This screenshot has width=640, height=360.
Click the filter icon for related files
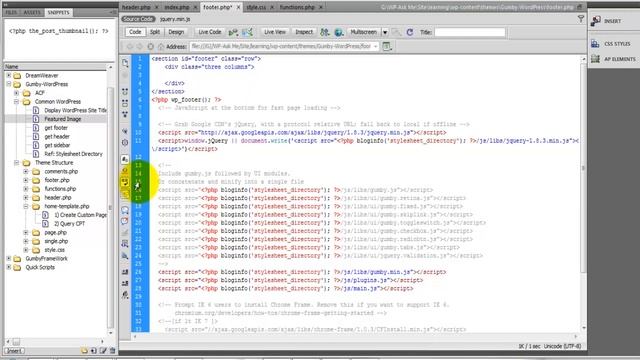[580, 19]
